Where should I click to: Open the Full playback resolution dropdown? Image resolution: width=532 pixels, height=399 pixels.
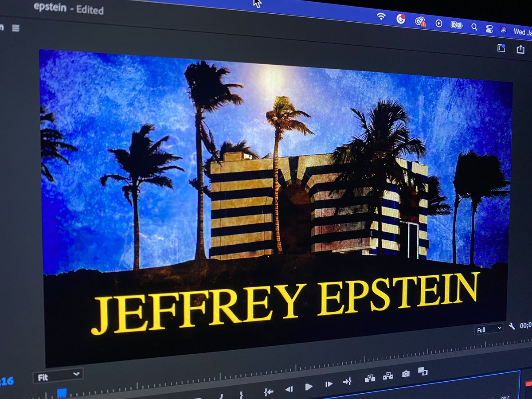click(x=489, y=329)
